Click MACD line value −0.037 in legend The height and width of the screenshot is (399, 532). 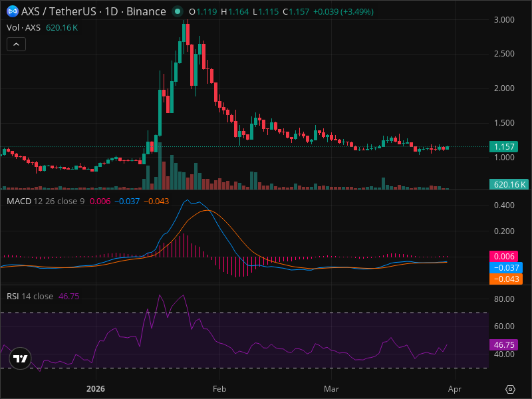pyautogui.click(x=127, y=201)
